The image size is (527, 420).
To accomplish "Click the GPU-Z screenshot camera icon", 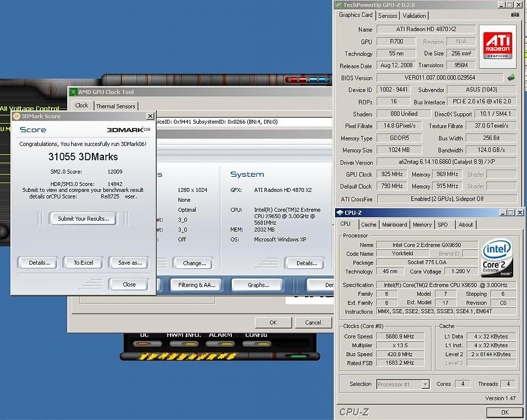I will [x=514, y=15].
